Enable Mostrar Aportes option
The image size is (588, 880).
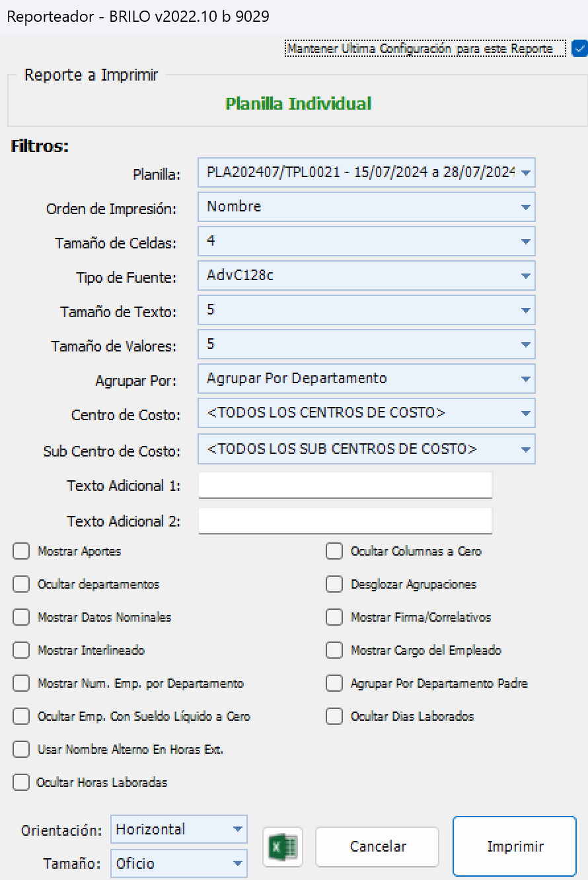click(20, 551)
